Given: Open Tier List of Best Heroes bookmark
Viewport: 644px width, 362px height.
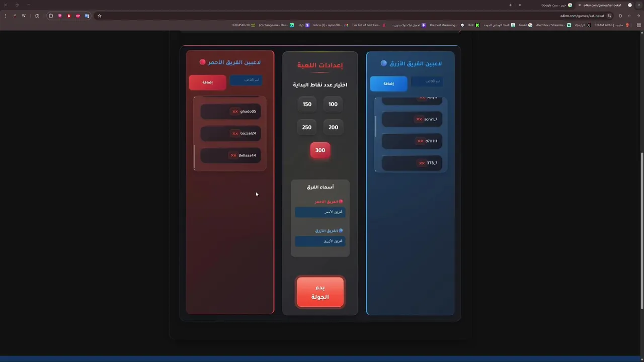Looking at the screenshot, I should 369,25.
